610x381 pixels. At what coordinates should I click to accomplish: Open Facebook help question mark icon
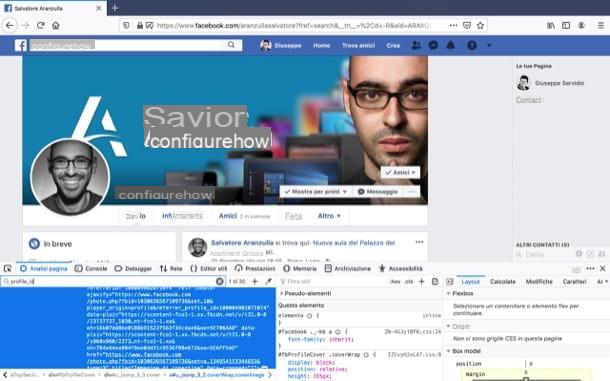click(472, 46)
